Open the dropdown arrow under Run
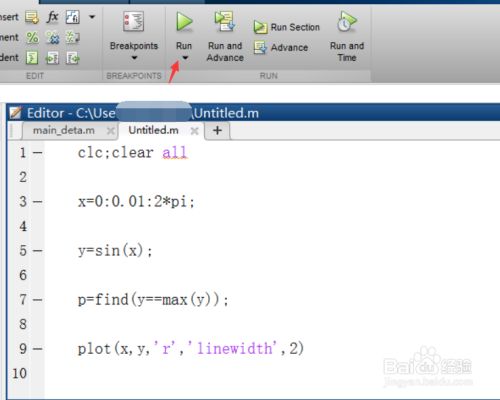The image size is (500, 400). (x=185, y=58)
